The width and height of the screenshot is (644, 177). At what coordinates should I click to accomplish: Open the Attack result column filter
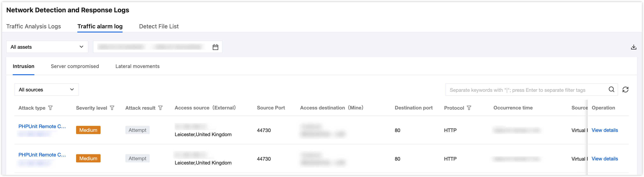click(161, 108)
